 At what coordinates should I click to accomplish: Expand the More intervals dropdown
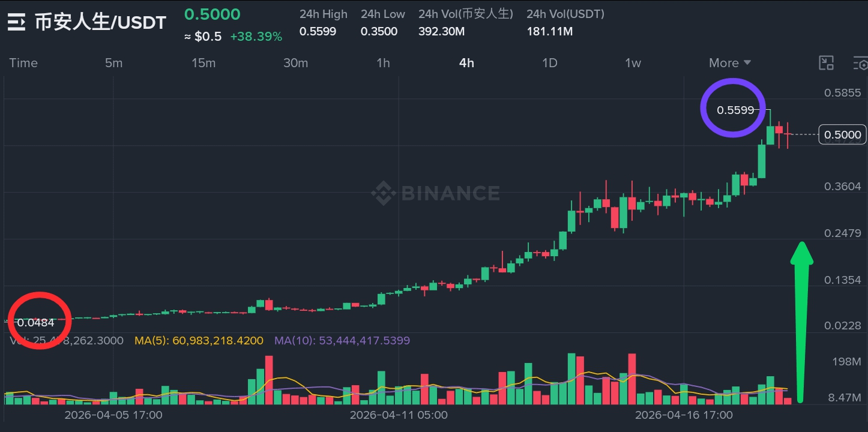(x=730, y=63)
